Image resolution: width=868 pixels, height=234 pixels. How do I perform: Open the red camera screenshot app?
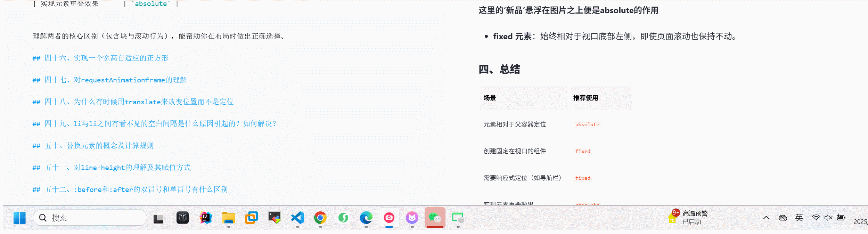pyautogui.click(x=389, y=218)
